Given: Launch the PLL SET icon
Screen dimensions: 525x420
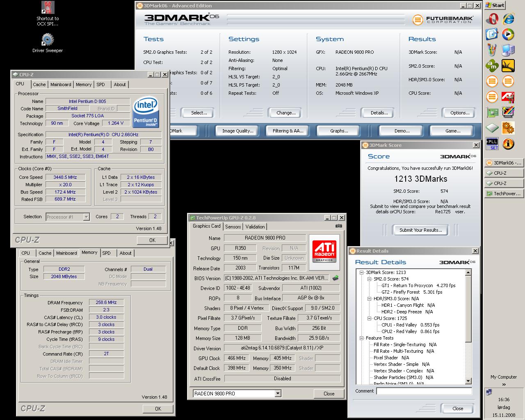Looking at the screenshot, I should pos(492,144).
